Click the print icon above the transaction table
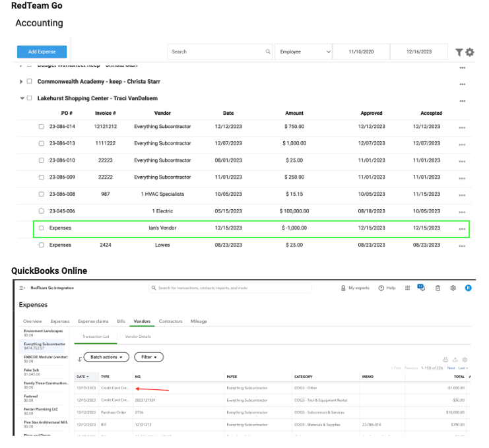This screenshot has height=448, width=489. point(445,360)
